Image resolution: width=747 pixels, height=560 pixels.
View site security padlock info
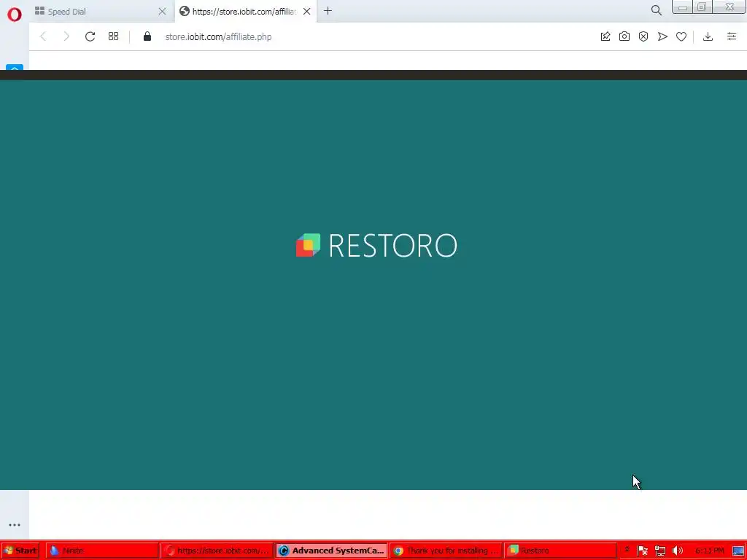[x=147, y=36]
